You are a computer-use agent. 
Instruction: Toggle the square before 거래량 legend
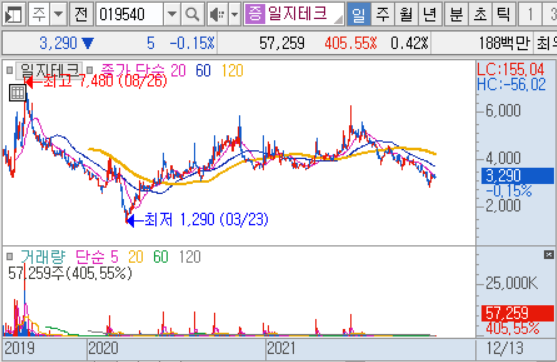(x=10, y=256)
